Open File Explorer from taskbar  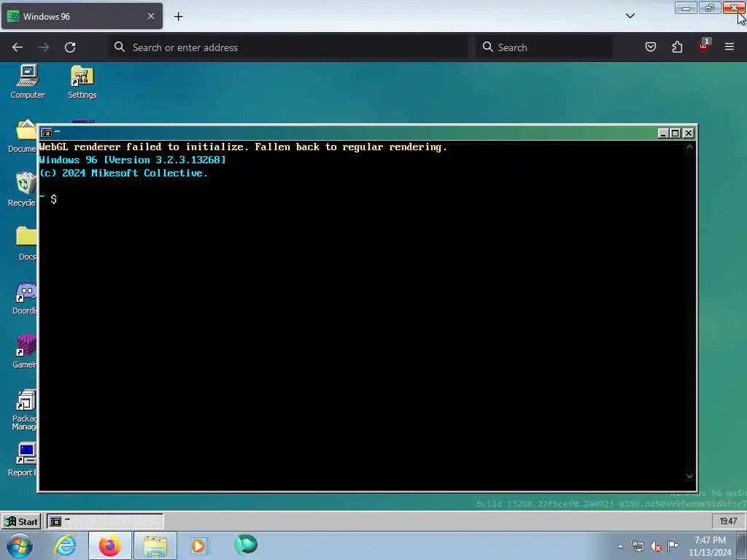coord(155,545)
